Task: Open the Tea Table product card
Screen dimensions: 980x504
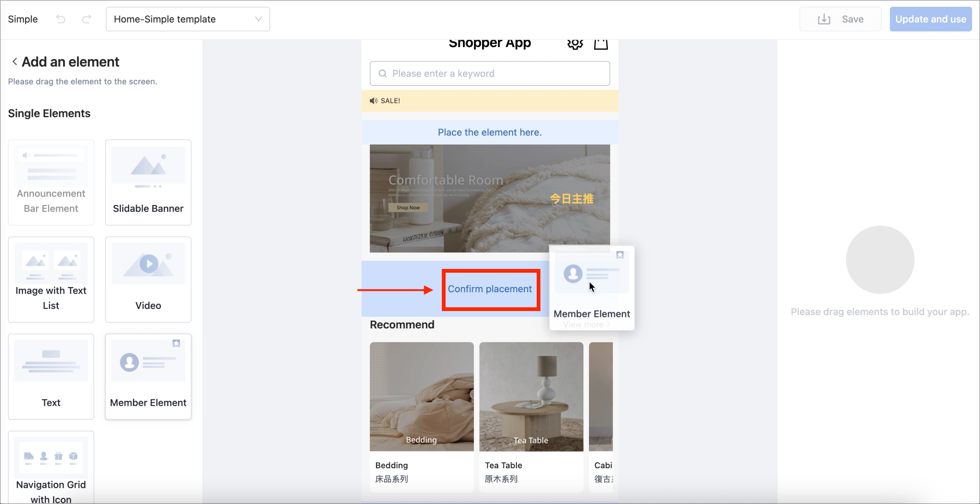Action: 531,417
